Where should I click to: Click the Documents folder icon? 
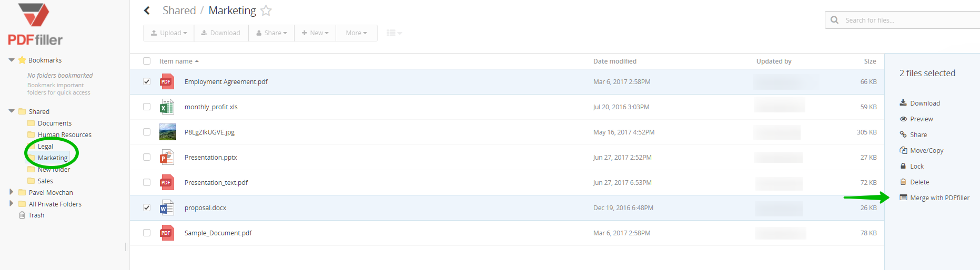coord(31,123)
